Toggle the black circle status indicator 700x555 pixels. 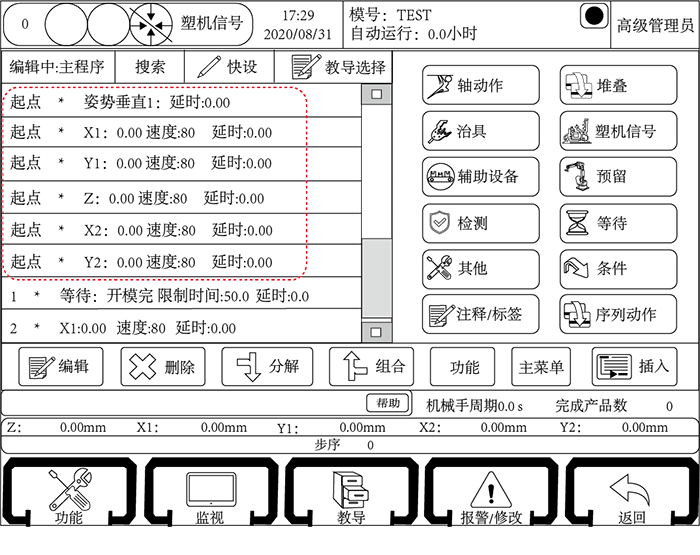594,18
